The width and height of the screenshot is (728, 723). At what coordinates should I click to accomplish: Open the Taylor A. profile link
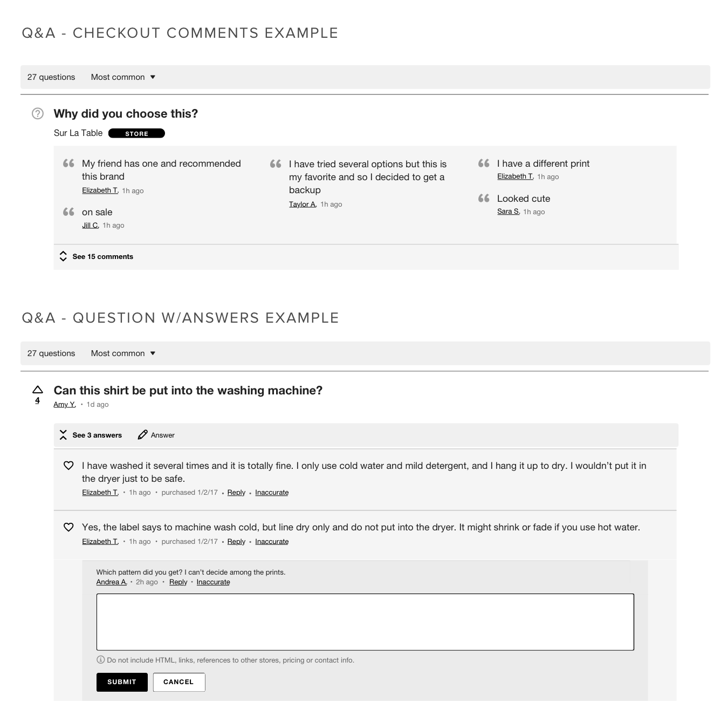coord(303,204)
